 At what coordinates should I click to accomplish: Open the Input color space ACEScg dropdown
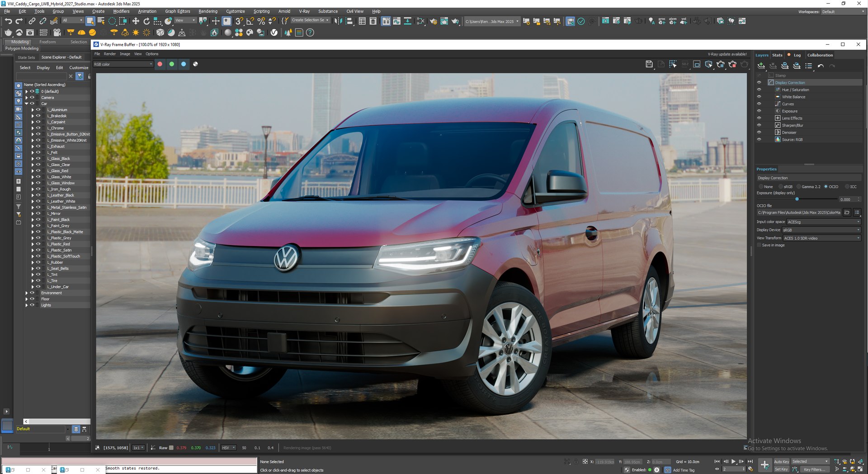click(x=823, y=222)
